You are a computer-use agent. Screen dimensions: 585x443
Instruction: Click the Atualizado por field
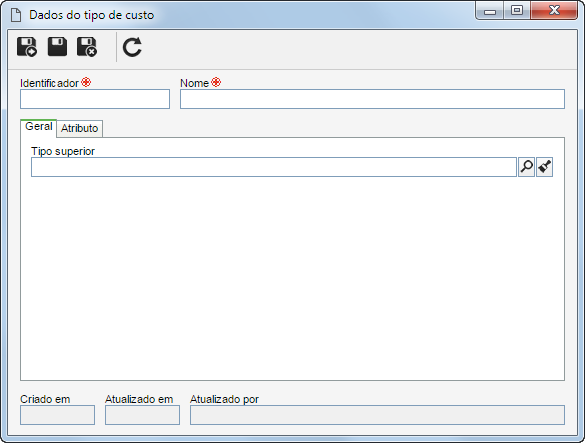coord(377,415)
